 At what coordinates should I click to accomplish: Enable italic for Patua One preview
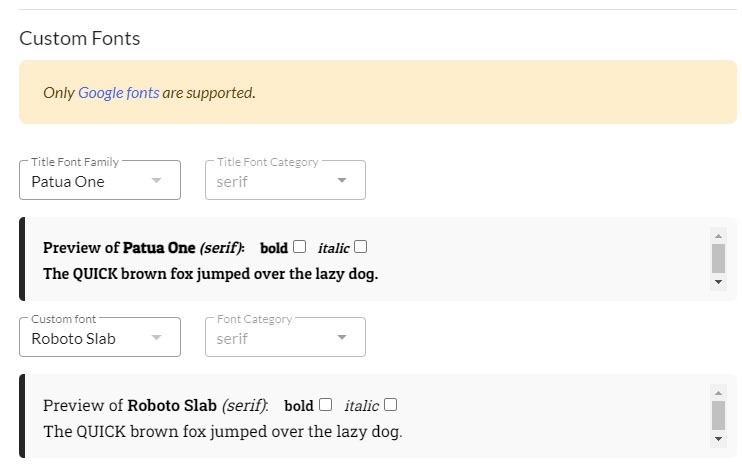(x=361, y=247)
